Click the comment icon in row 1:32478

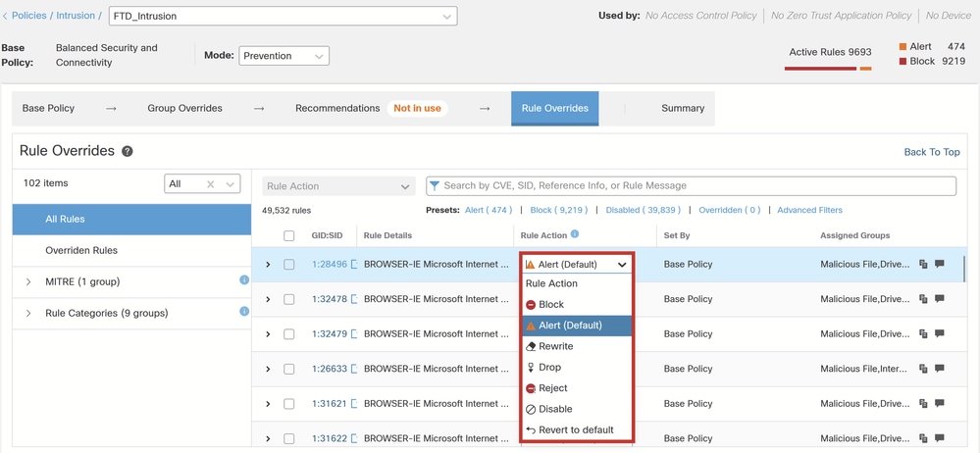[x=939, y=299]
